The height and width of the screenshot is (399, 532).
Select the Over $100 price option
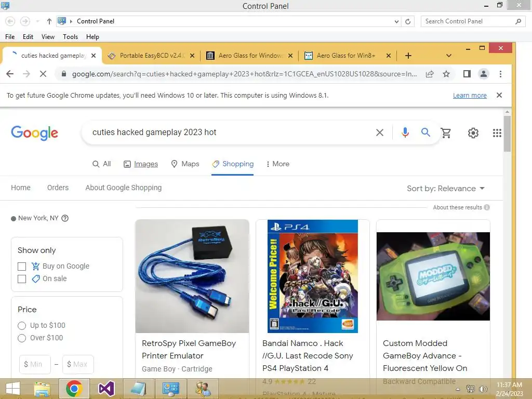click(22, 338)
